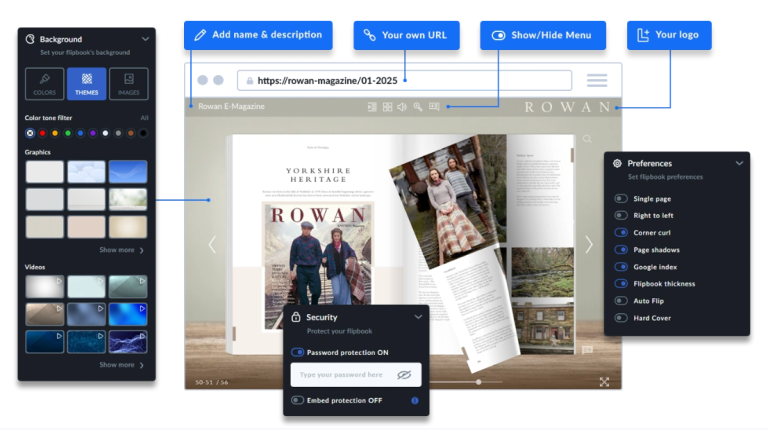The height and width of the screenshot is (430, 768).
Task: Click All in Color tone filter
Action: 144,118
